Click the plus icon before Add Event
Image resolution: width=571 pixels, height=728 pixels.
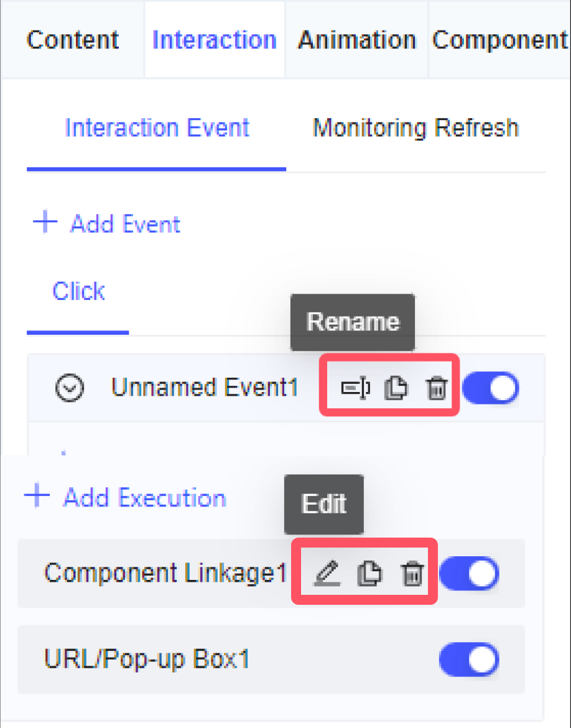point(44,223)
